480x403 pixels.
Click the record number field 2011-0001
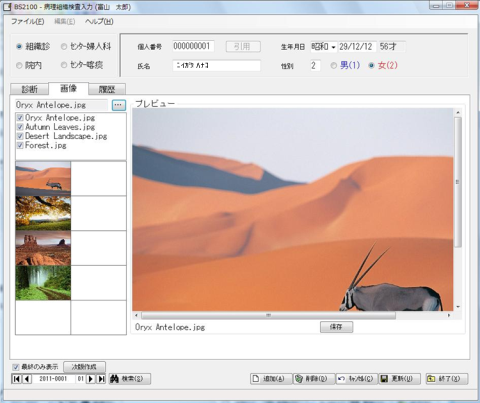53,379
